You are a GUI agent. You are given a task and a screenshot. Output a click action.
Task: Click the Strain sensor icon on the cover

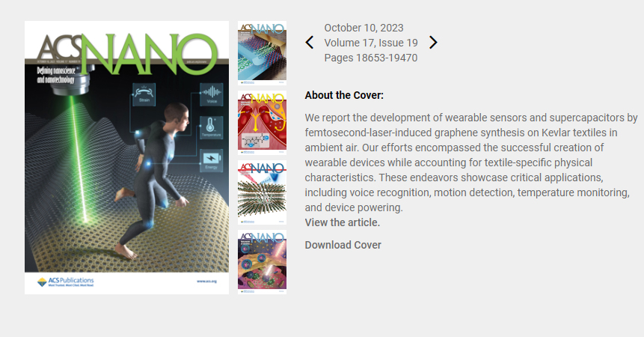point(144,94)
